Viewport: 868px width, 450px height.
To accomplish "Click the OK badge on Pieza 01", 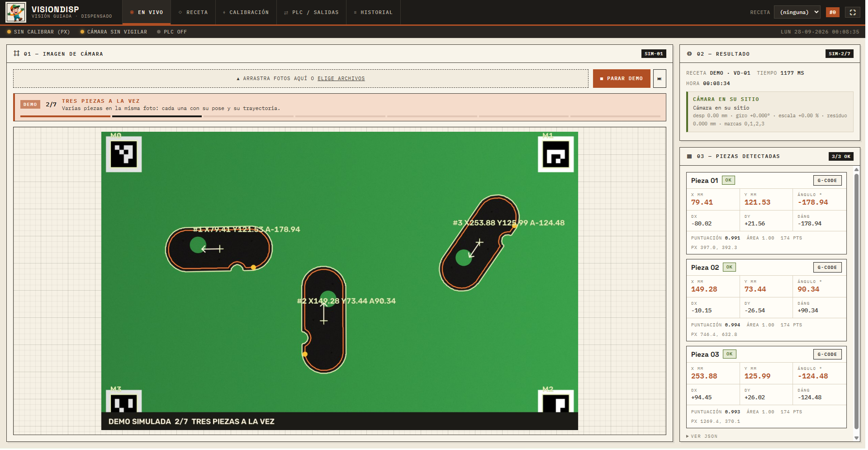I will (x=728, y=180).
